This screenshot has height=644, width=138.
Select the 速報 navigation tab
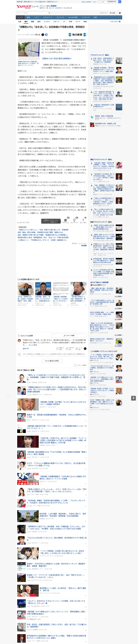[x=28, y=17]
